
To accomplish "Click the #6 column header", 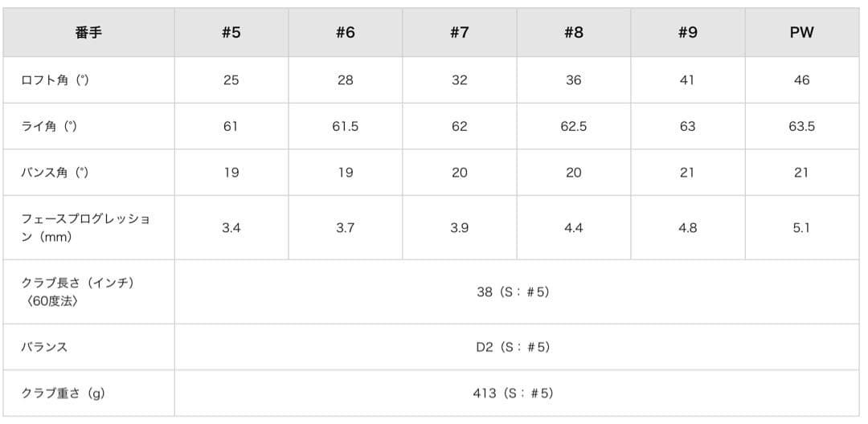I will (345, 33).
